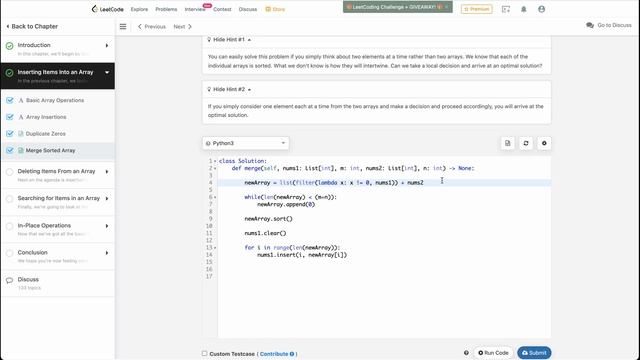Click the notes document icon above editor
Image resolution: width=640 pixels, height=360 pixels.
click(x=507, y=143)
